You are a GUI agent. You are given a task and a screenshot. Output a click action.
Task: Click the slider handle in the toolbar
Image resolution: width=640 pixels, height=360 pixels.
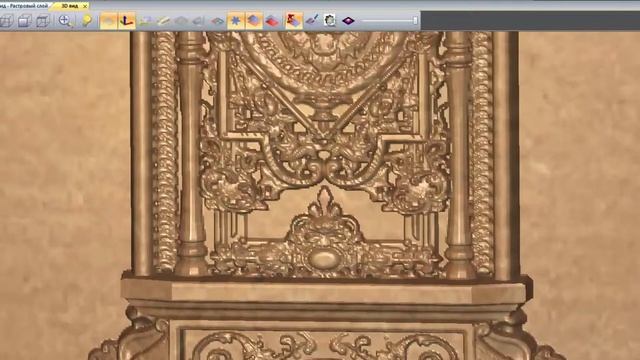click(x=416, y=20)
